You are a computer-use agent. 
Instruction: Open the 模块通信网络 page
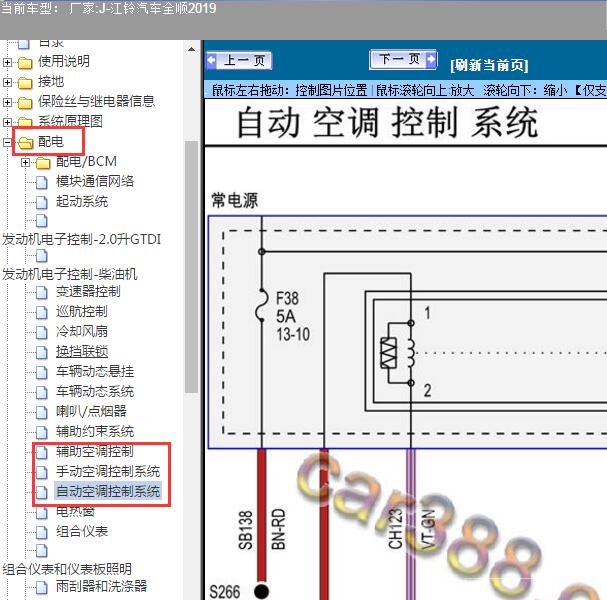(x=95, y=182)
